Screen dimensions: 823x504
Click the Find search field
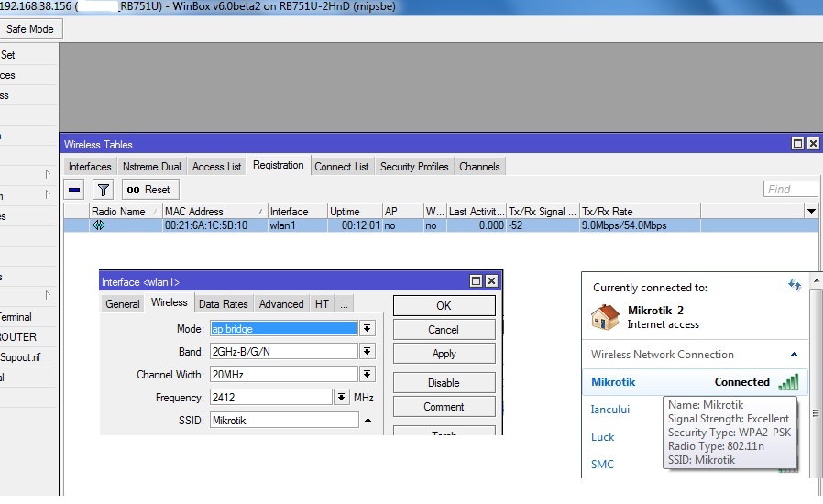pos(790,189)
